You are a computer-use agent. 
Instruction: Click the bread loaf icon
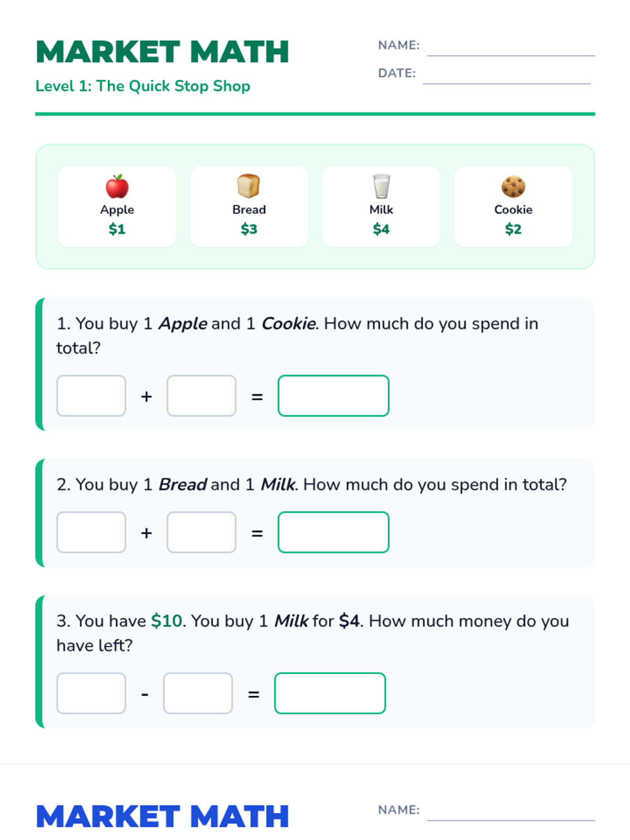coord(249,186)
